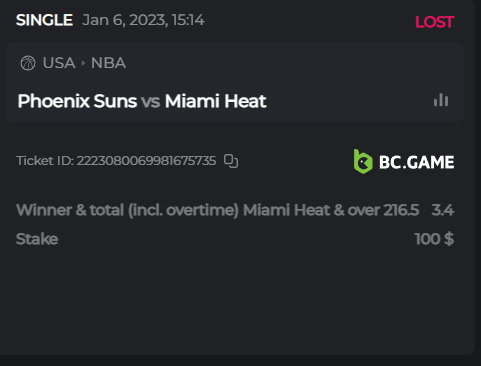Open the Phoenix Suns vs Miami Heat match card
The width and height of the screenshot is (481, 366).
pyautogui.click(x=235, y=82)
